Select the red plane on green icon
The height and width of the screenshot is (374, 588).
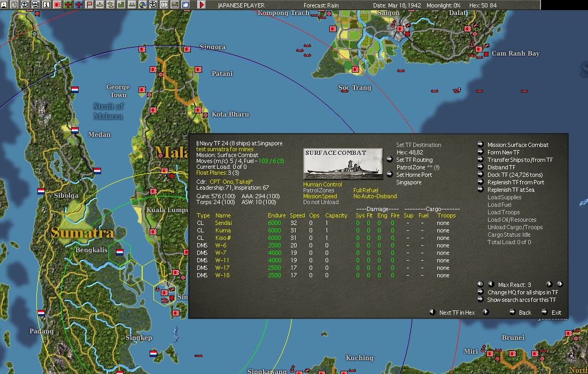pos(68,5)
